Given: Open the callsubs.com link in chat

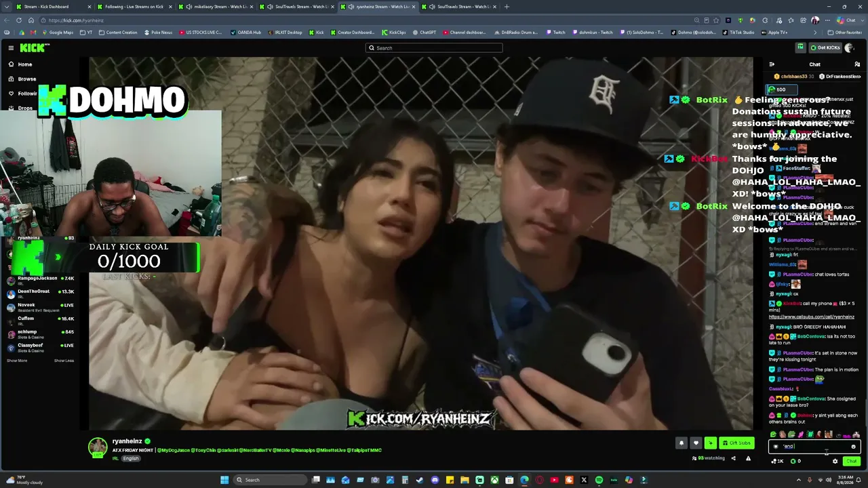Looking at the screenshot, I should [x=812, y=317].
